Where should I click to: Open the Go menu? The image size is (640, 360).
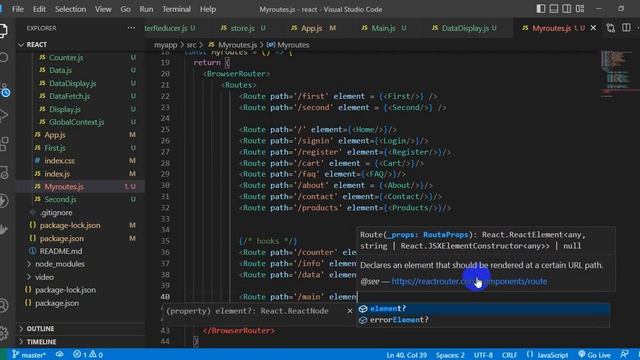125,9
